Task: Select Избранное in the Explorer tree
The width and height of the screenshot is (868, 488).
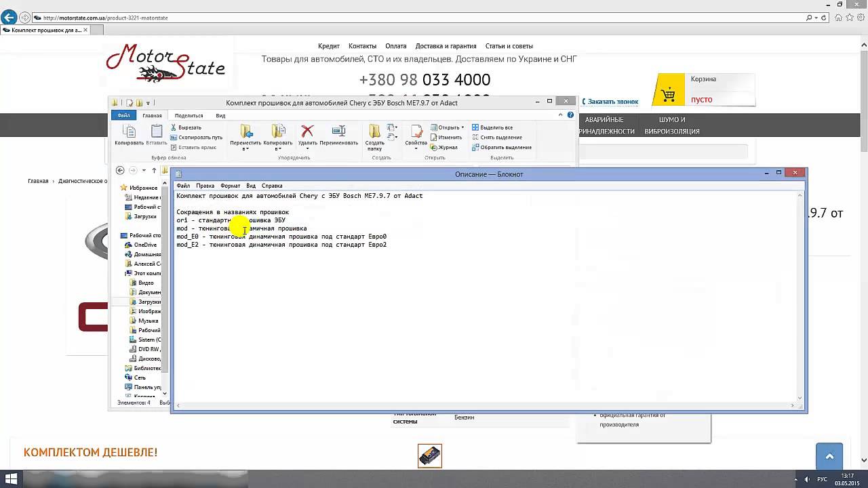Action: click(x=139, y=188)
